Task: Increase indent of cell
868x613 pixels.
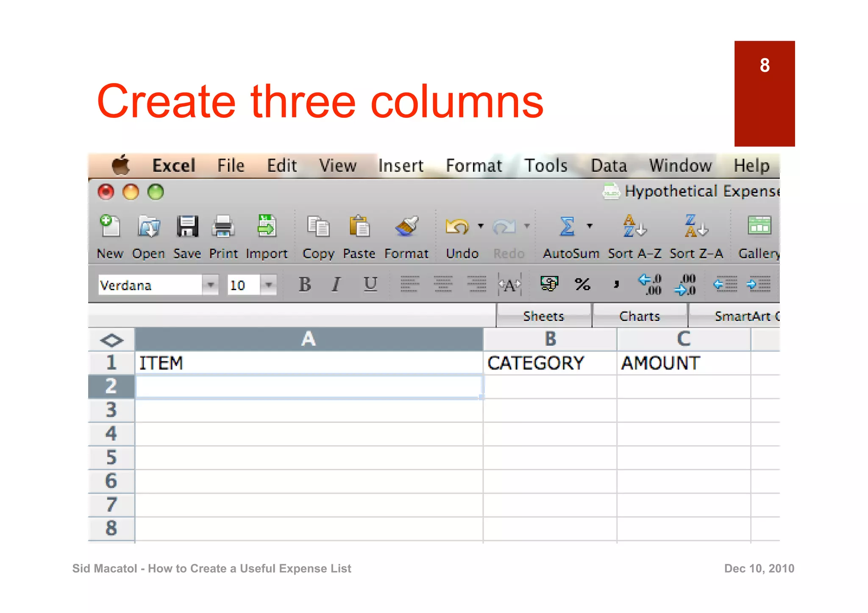Action: tap(758, 284)
